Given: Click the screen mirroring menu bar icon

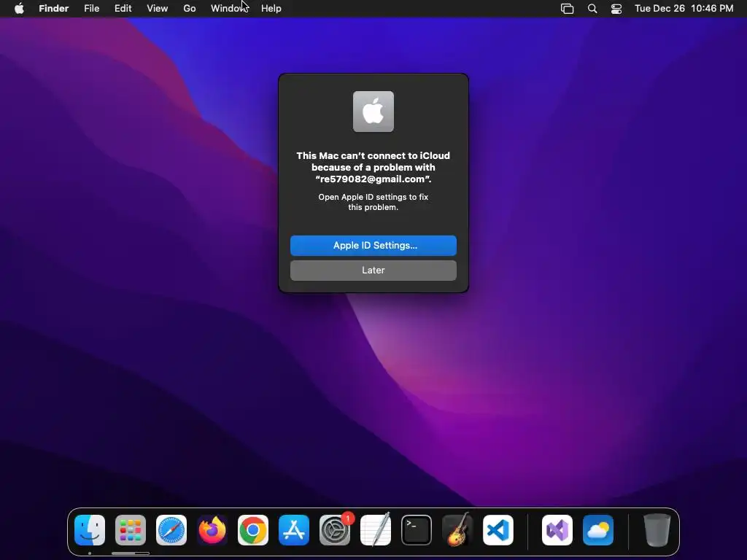Looking at the screenshot, I should click(x=567, y=9).
